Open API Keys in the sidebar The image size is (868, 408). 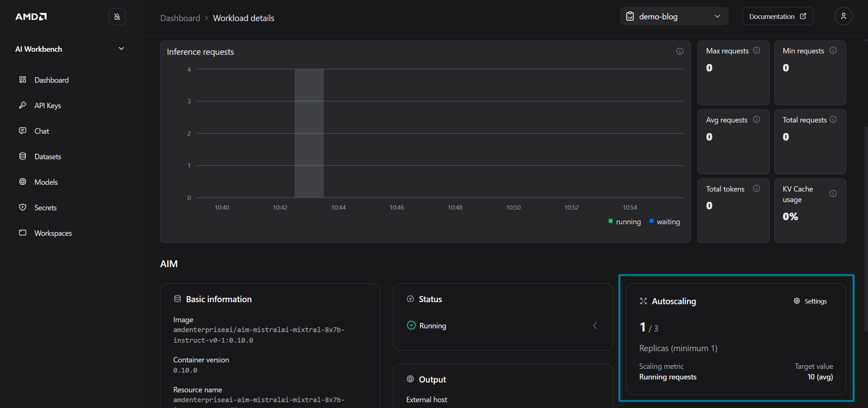(48, 106)
